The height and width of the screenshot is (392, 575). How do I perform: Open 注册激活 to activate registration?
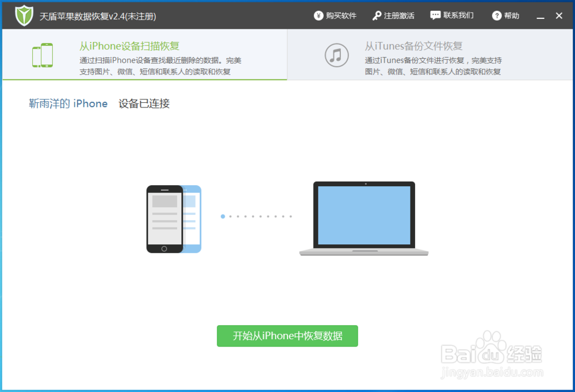[398, 16]
